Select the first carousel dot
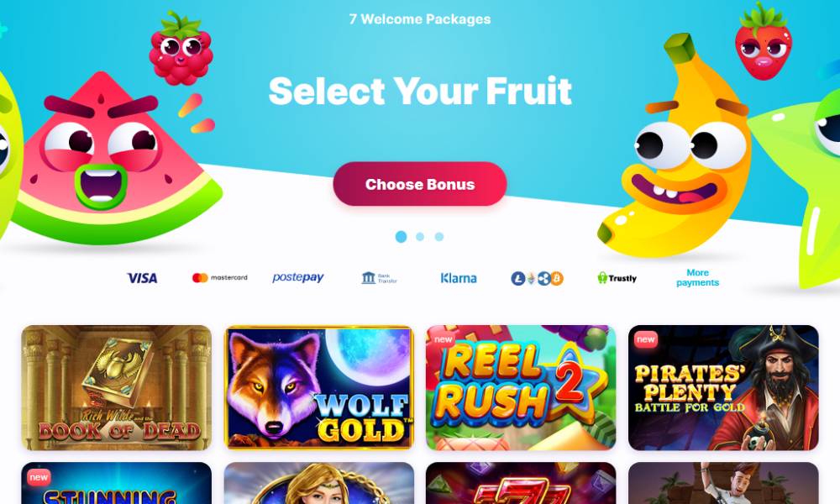Screen dimensions: 840x504 click(401, 237)
